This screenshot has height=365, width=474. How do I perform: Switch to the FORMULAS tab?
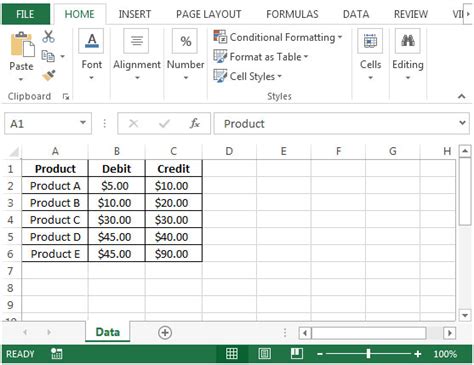pyautogui.click(x=292, y=14)
